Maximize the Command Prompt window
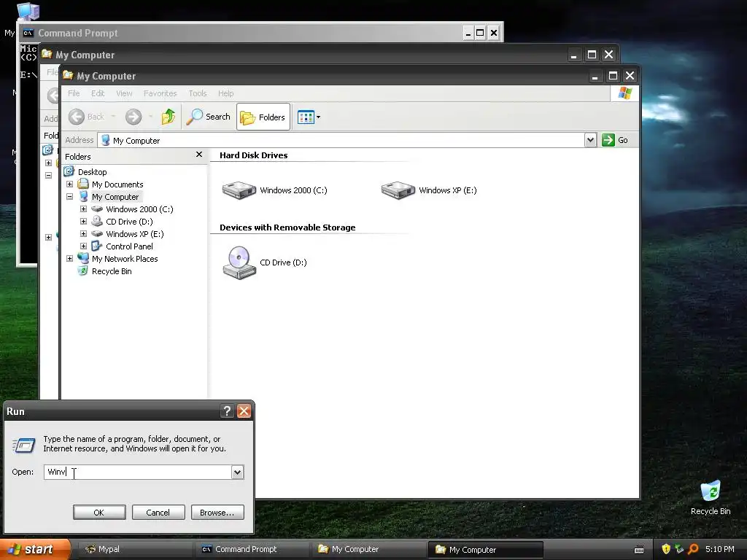Screen dimensions: 747x560 coord(480,33)
